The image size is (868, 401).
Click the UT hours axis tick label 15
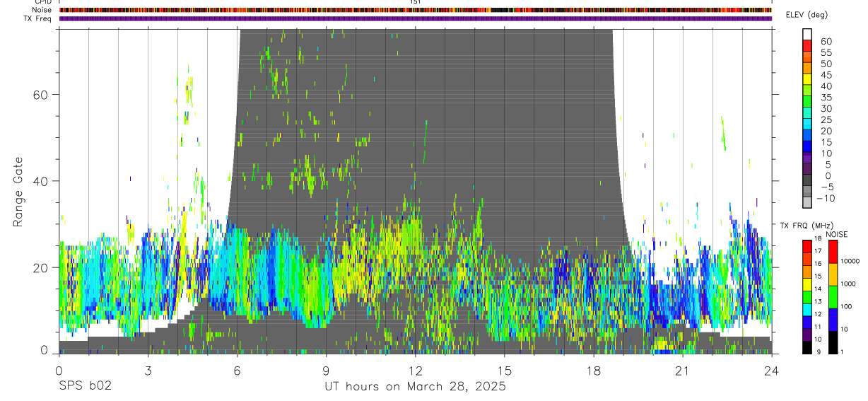click(x=504, y=370)
